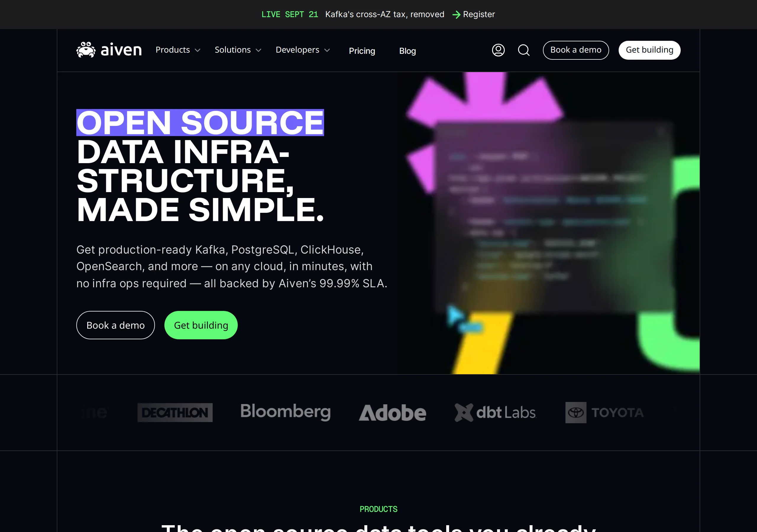This screenshot has width=757, height=532.
Task: Click the Decathlon customer logo
Action: (175, 412)
